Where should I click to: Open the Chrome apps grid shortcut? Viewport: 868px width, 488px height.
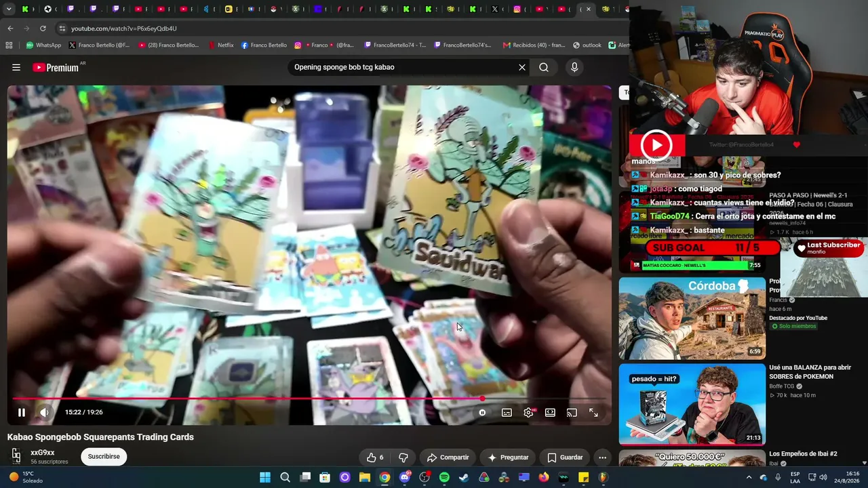(9, 45)
